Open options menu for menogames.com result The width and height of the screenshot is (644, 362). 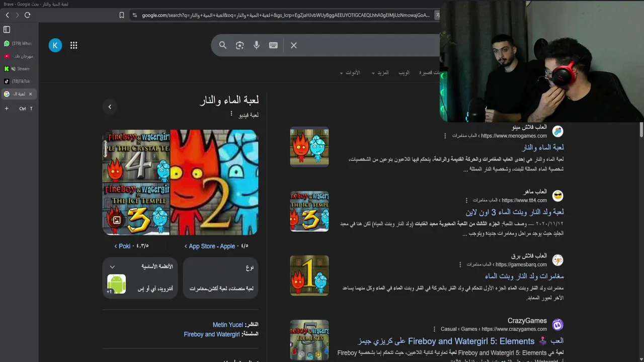(445, 136)
